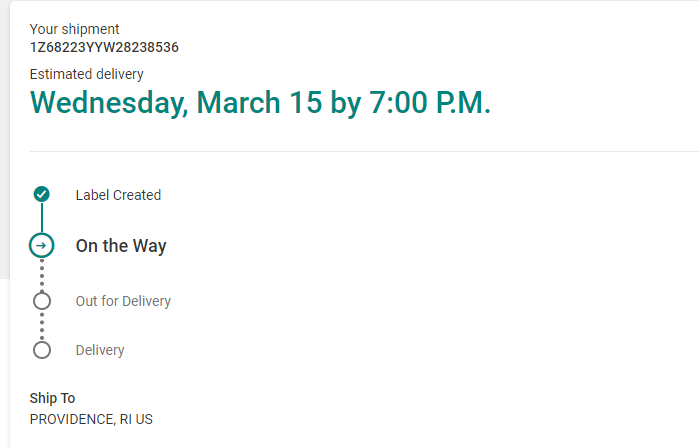Select the Label Created step text
This screenshot has width=699, height=448.
pyautogui.click(x=118, y=195)
